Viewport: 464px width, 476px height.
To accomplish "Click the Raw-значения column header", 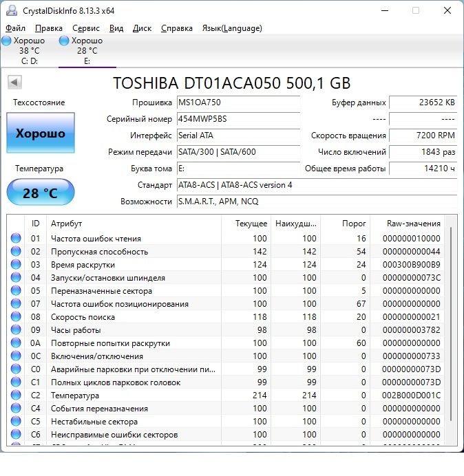I will pyautogui.click(x=407, y=224).
